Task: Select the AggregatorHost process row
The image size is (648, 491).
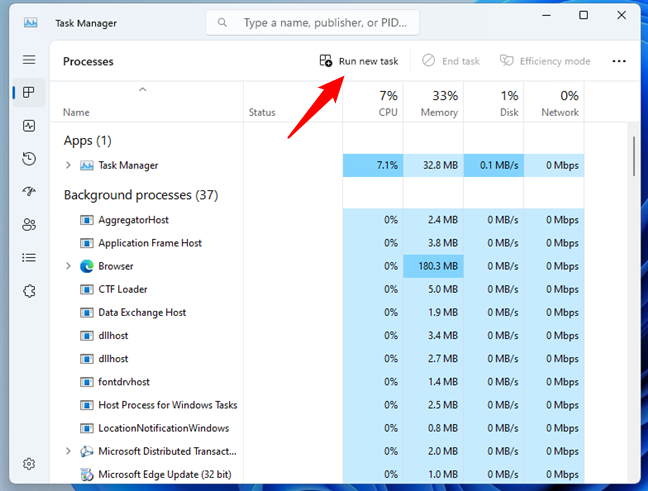Action: (x=317, y=220)
